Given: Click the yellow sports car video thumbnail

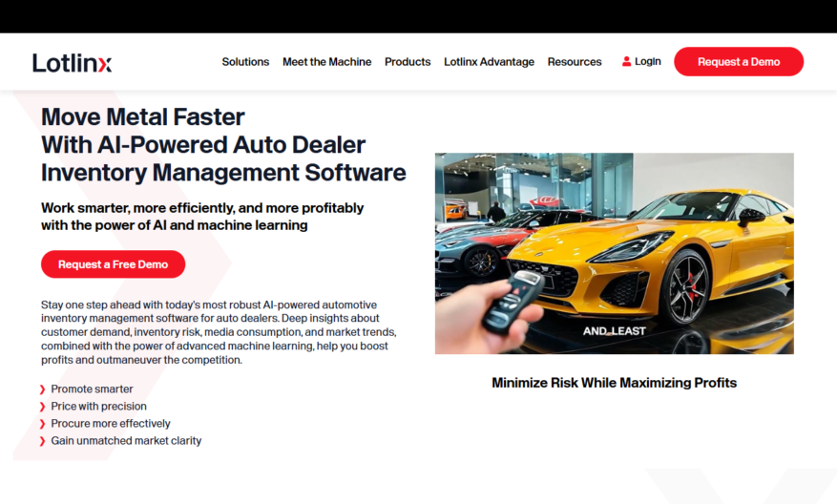Looking at the screenshot, I should (614, 254).
